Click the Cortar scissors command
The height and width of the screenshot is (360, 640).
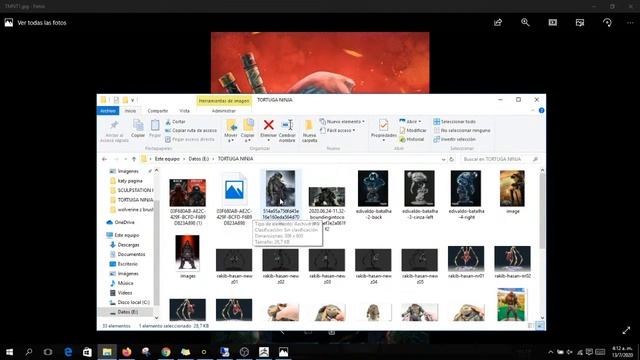pos(176,122)
